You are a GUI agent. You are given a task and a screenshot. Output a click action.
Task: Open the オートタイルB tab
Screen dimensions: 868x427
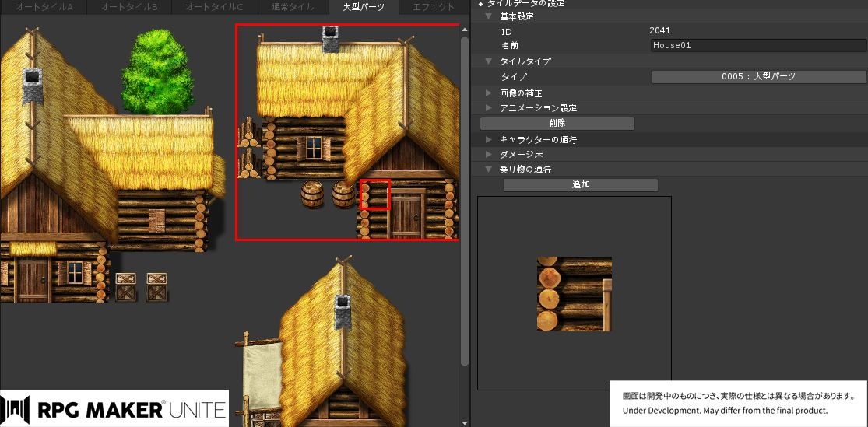point(129,7)
